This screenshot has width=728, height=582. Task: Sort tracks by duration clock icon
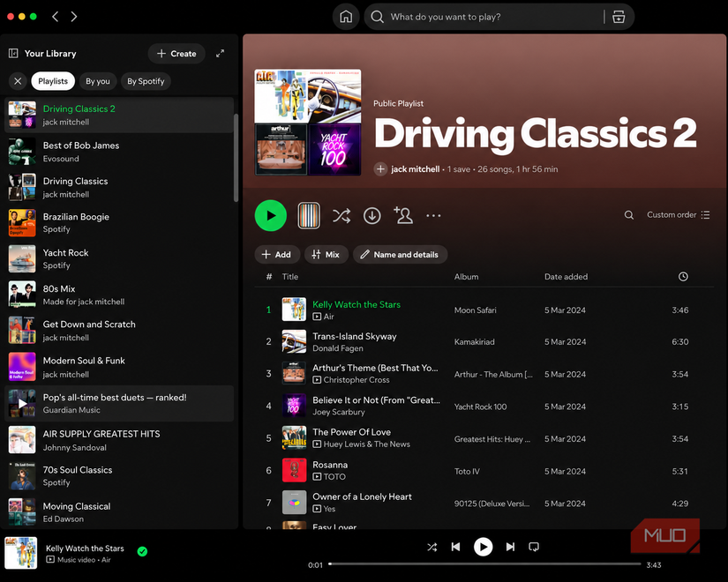pos(683,277)
